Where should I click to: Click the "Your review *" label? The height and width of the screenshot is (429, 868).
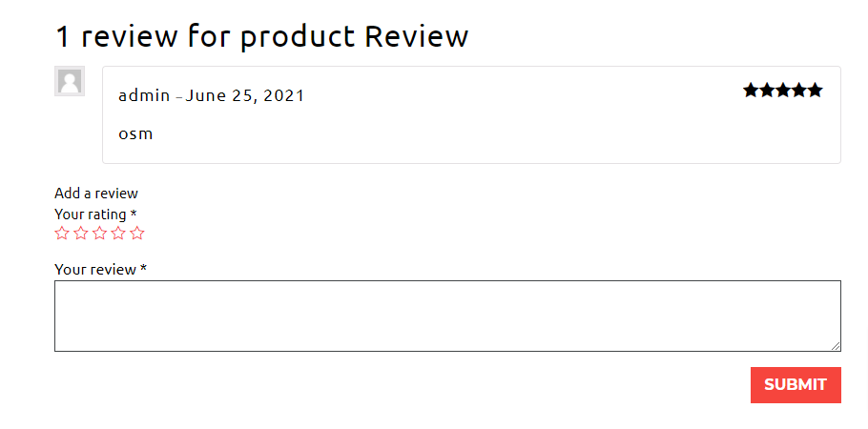click(100, 269)
